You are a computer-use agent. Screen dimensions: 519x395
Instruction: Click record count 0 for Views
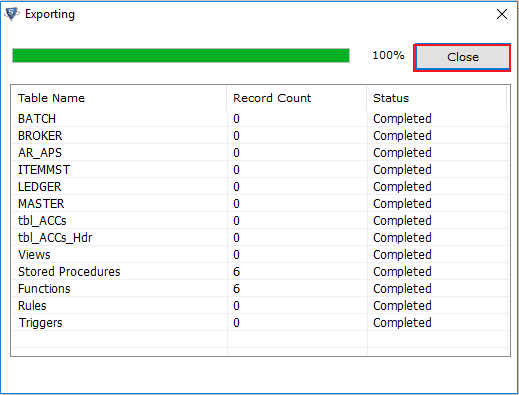click(236, 255)
